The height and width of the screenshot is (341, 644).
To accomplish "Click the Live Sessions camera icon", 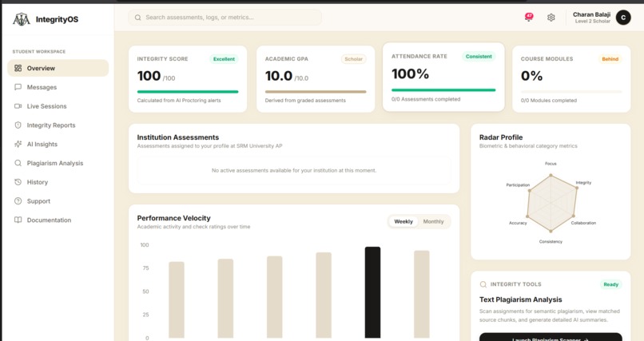I will (18, 106).
